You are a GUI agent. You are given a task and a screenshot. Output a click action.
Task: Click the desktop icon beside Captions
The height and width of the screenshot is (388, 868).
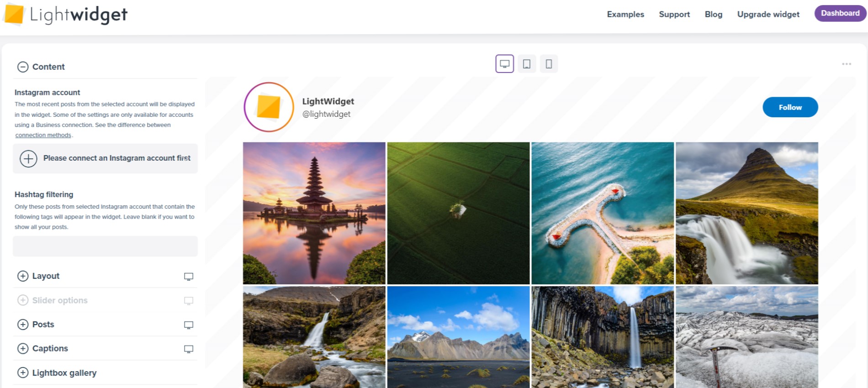[188, 349]
